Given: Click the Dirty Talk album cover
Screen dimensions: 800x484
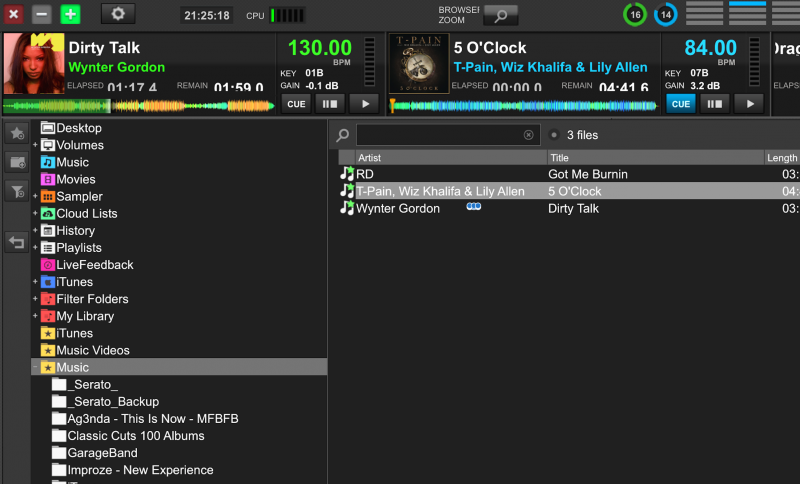Looking at the screenshot, I should click(x=34, y=63).
